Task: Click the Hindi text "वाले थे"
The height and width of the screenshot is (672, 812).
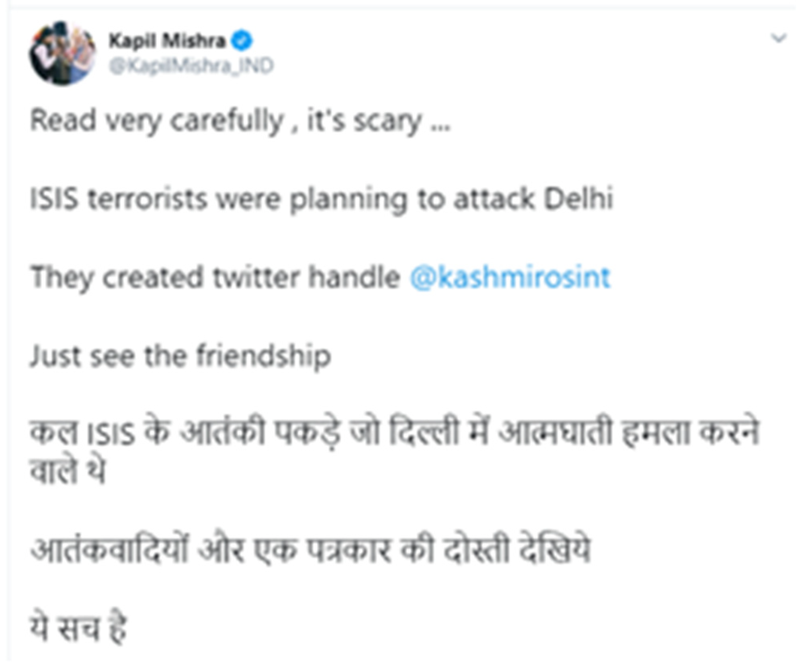Action: 67,470
